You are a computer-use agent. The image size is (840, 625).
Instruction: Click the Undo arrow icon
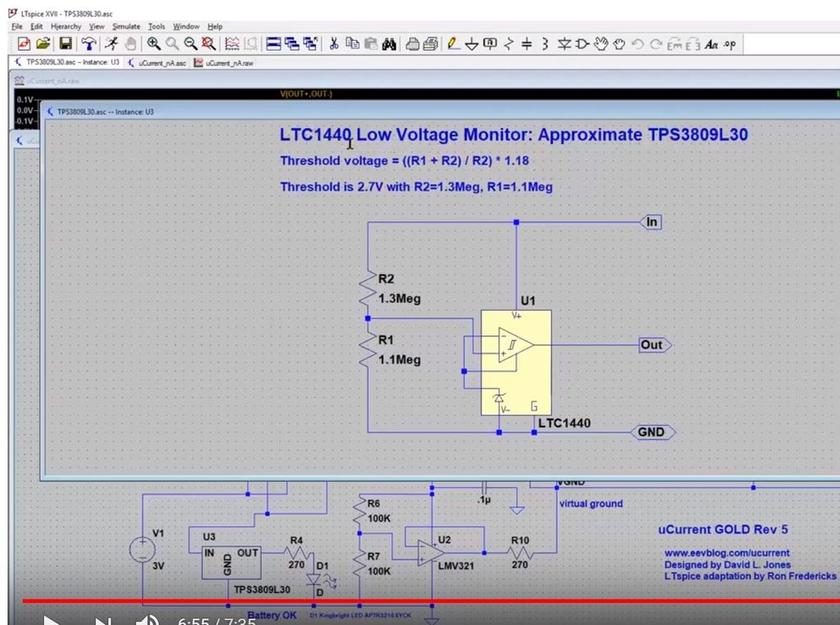click(x=637, y=44)
